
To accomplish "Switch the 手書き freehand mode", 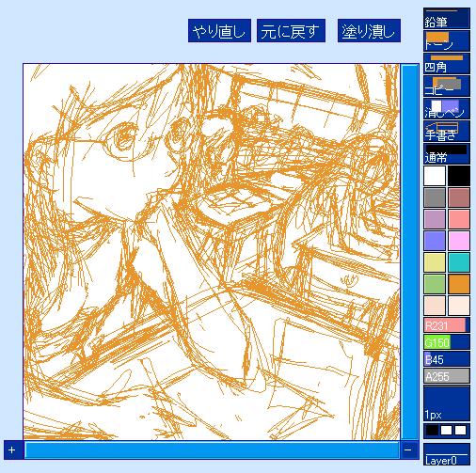I will [x=447, y=132].
